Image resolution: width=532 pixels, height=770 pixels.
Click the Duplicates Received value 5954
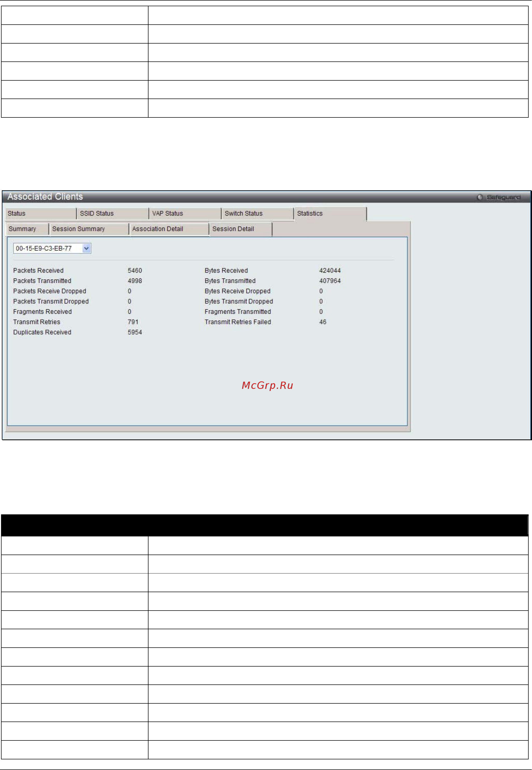[x=135, y=332]
